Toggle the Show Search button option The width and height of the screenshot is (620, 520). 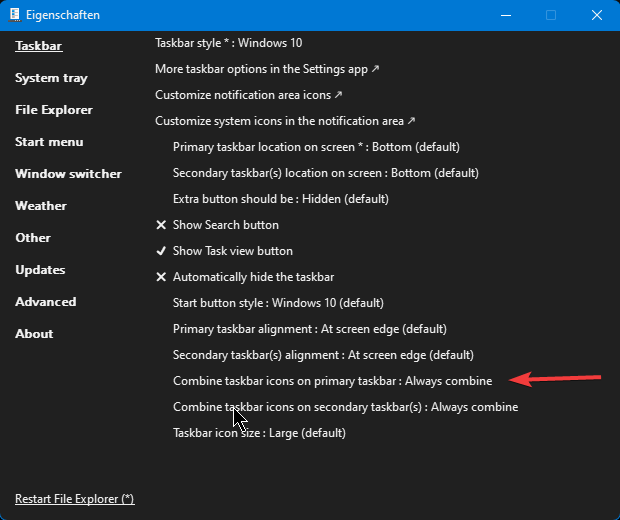[x=225, y=225]
